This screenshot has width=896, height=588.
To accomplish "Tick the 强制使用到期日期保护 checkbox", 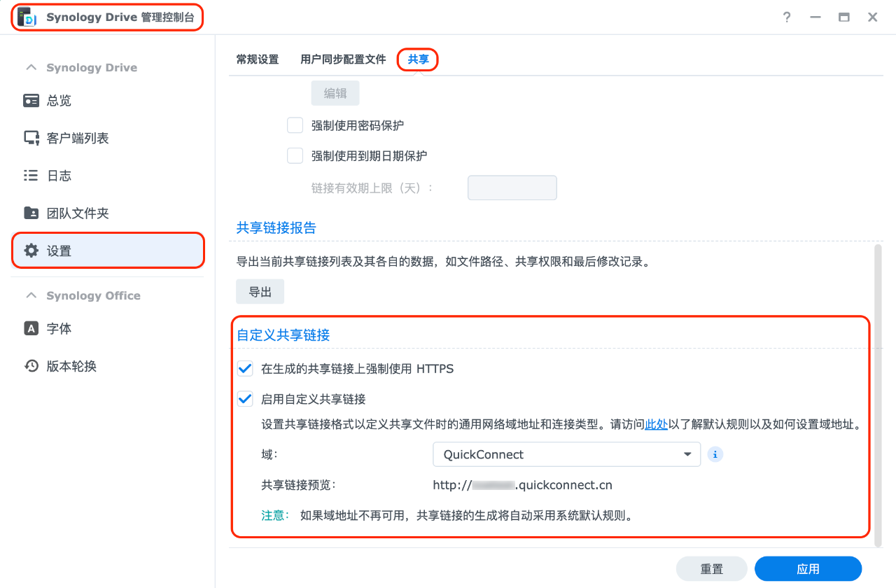I will click(295, 155).
